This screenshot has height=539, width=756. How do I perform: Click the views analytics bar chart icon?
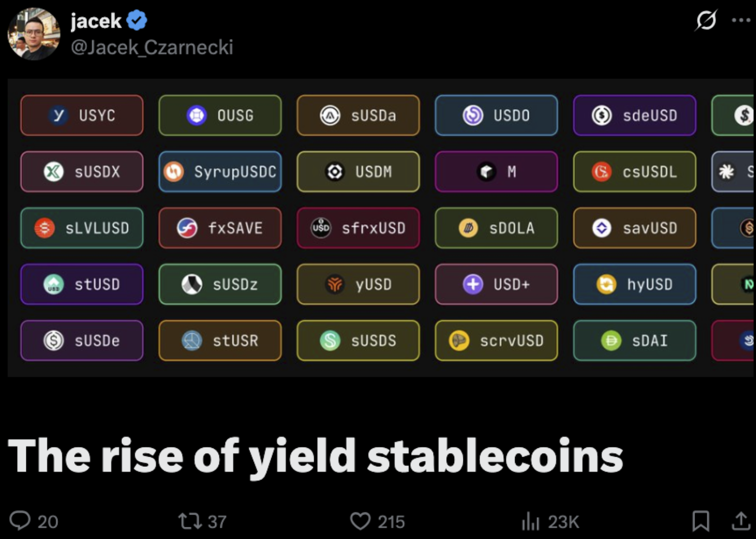[530, 521]
